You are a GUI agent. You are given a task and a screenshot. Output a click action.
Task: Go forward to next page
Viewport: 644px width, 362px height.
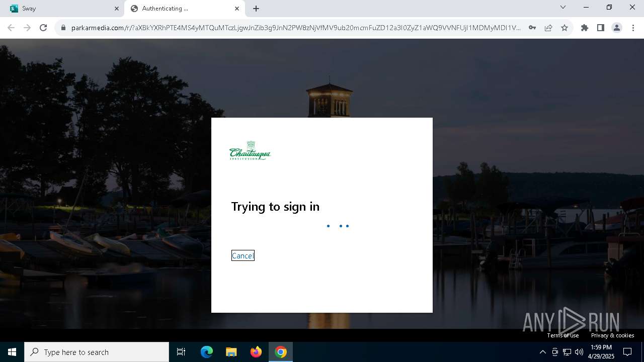(x=27, y=28)
